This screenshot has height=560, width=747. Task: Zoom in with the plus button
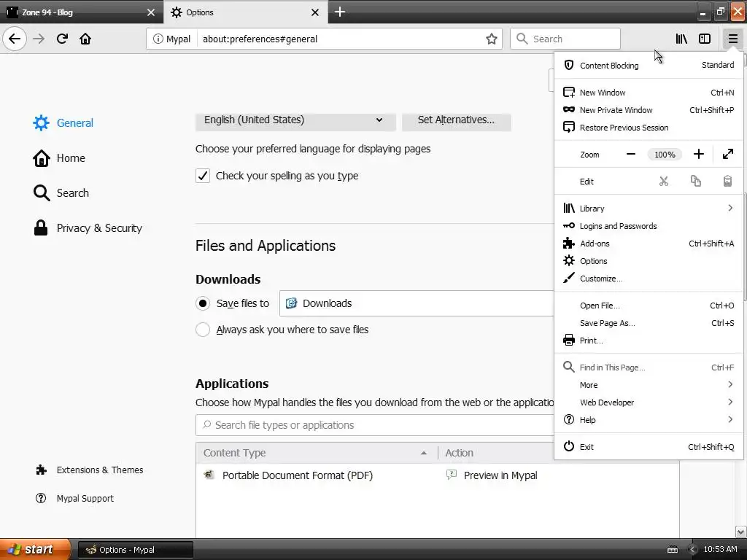coord(698,155)
